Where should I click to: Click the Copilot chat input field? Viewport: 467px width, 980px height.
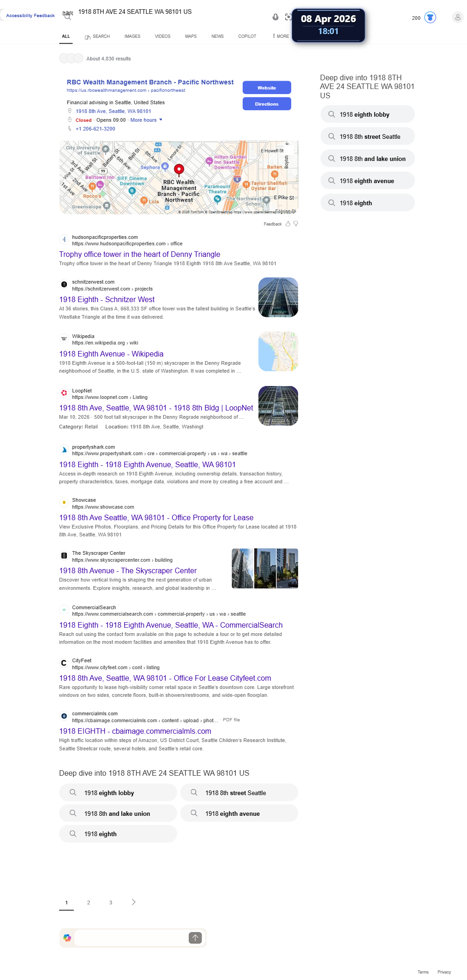tap(131, 938)
